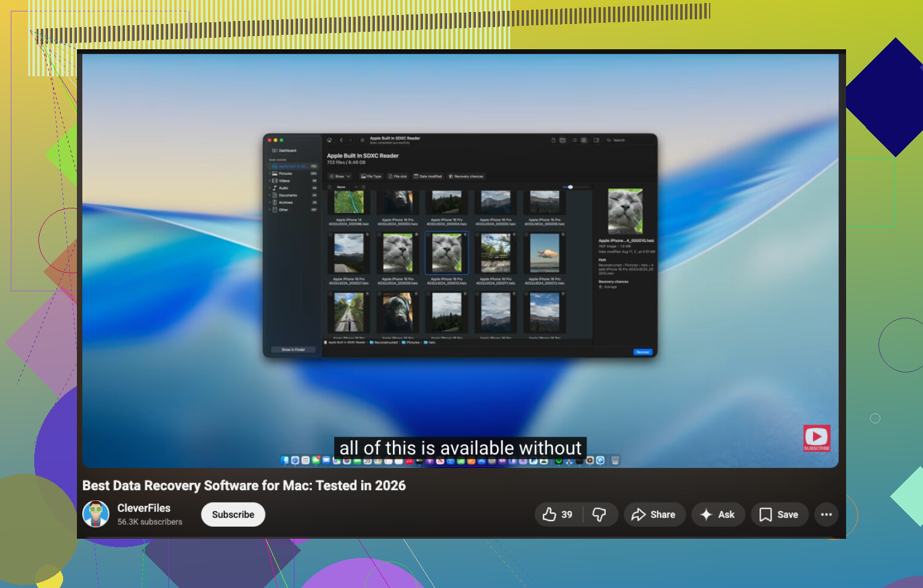
Task: Filter by Recovery chances
Action: (x=466, y=177)
